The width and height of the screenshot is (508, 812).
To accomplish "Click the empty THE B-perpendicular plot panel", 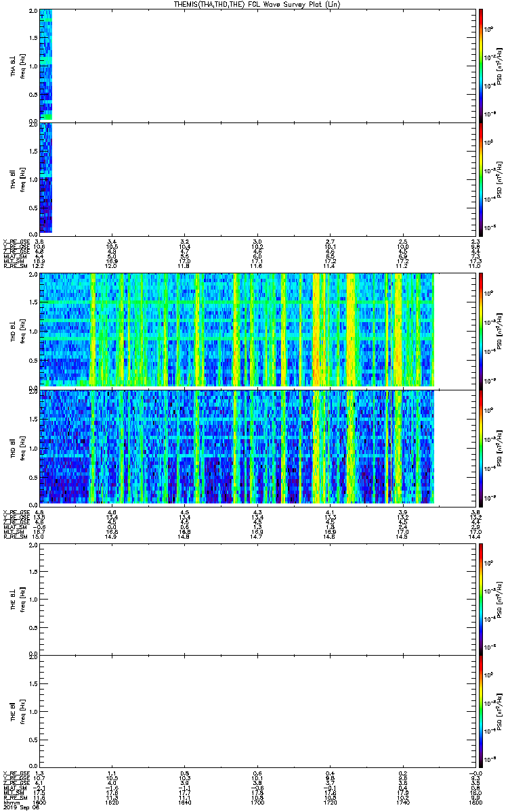I will pyautogui.click(x=257, y=599).
